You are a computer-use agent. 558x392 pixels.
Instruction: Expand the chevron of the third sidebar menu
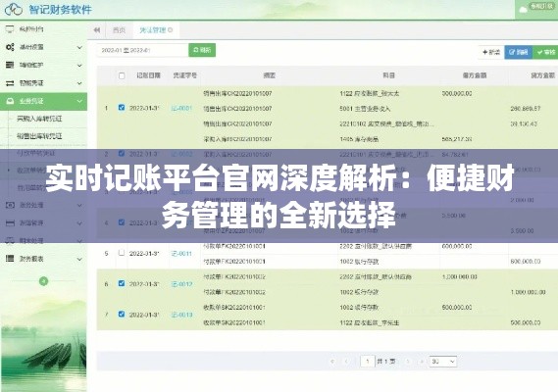pos(79,66)
